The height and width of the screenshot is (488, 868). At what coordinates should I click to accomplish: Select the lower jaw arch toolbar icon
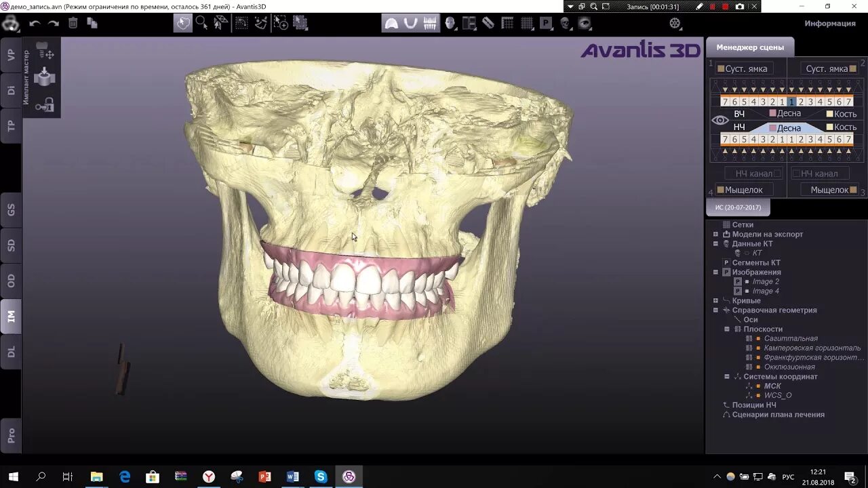click(x=411, y=23)
